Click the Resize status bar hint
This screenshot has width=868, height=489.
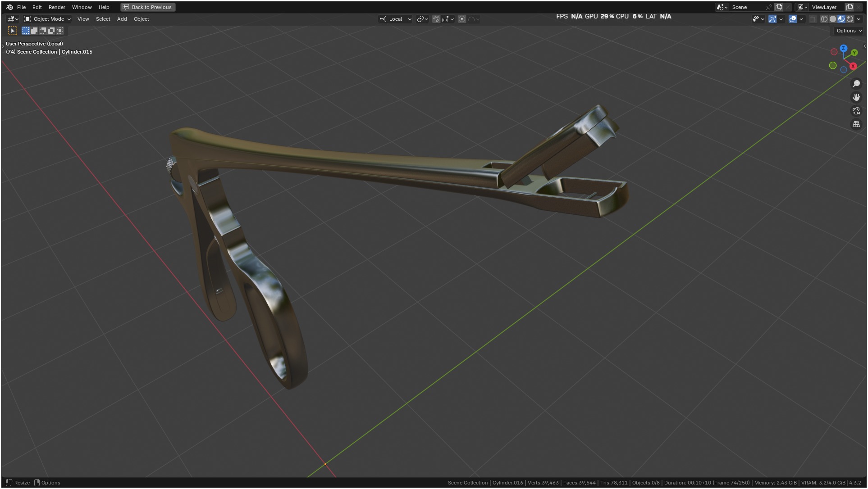18,483
